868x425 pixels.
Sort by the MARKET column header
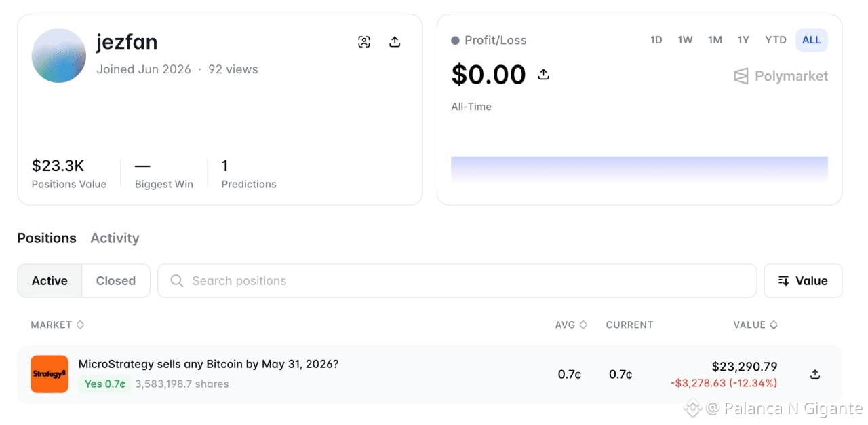point(57,325)
